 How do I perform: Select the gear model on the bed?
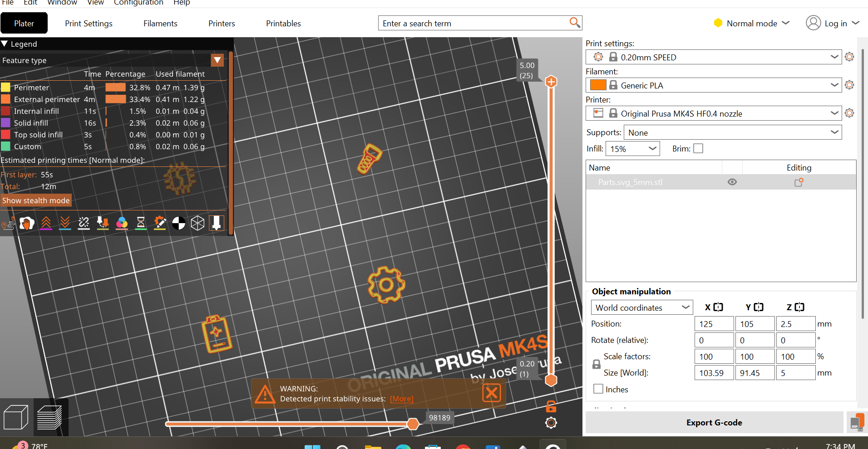tap(386, 284)
